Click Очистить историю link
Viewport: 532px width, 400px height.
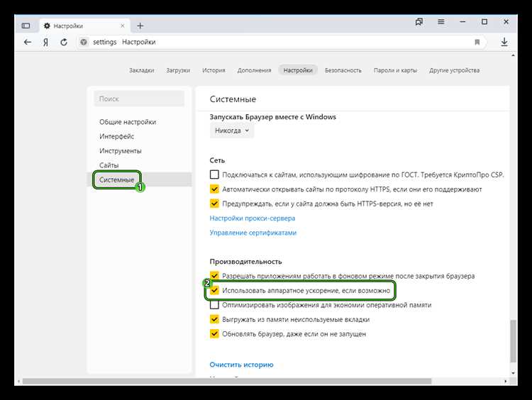tap(241, 365)
